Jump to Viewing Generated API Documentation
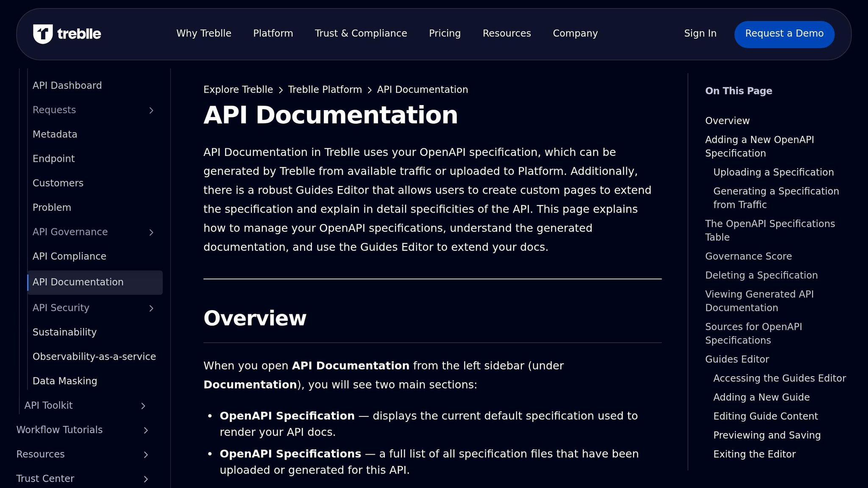This screenshot has width=868, height=488. 759,301
